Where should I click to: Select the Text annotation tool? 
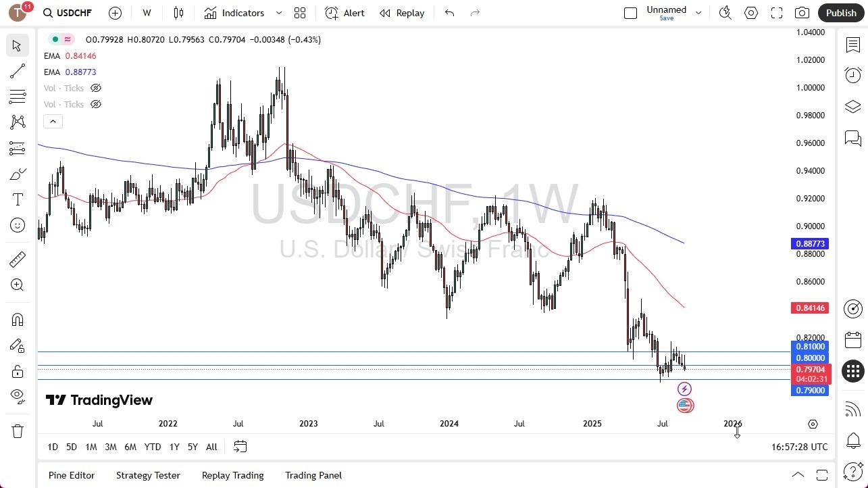[17, 199]
